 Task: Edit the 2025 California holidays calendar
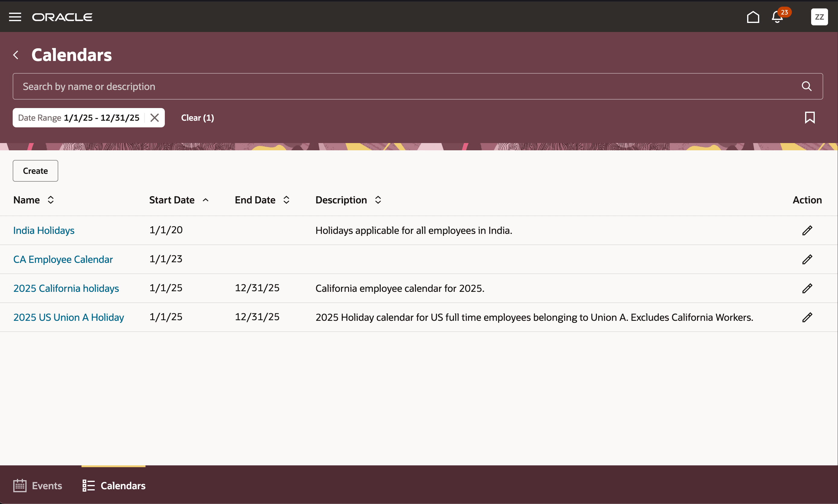tap(807, 288)
